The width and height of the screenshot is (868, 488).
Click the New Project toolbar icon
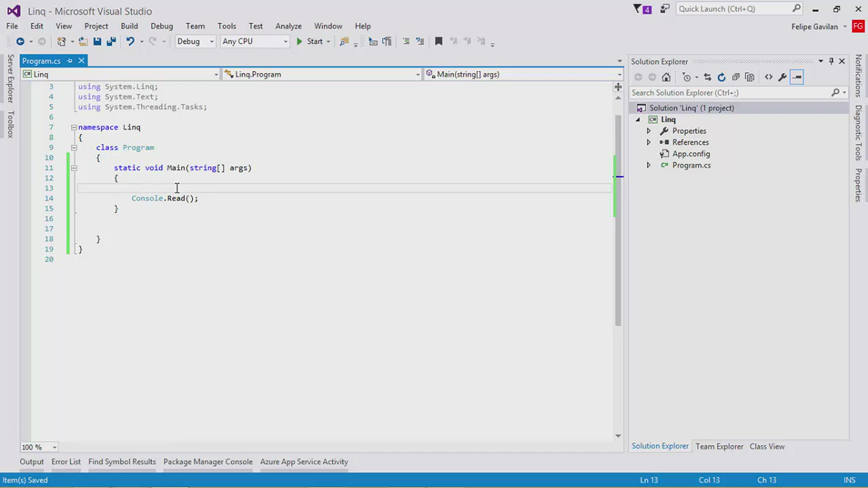pyautogui.click(x=61, y=42)
